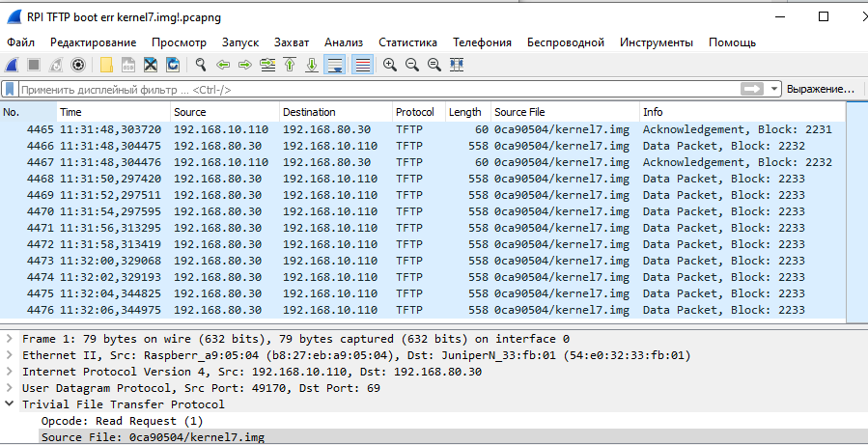868x445 pixels.
Task: Save this capture file icon
Action: tap(128, 65)
